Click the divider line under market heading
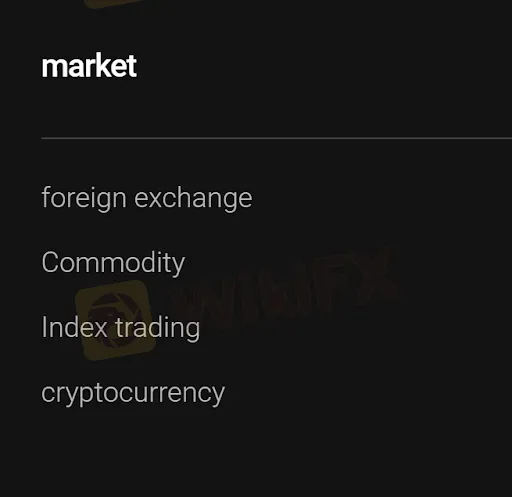Image resolution: width=512 pixels, height=497 pixels. (x=277, y=138)
